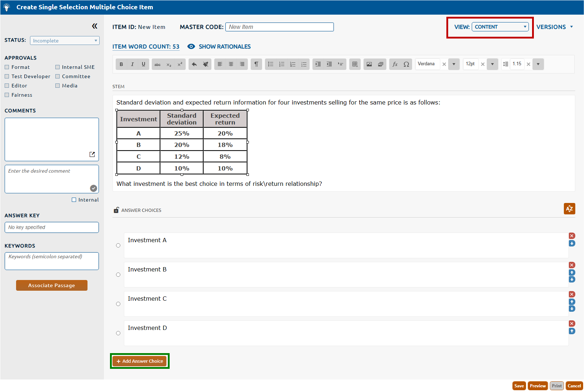The width and height of the screenshot is (586, 392).
Task: Expand the View dropdown set to Content
Action: coord(500,27)
